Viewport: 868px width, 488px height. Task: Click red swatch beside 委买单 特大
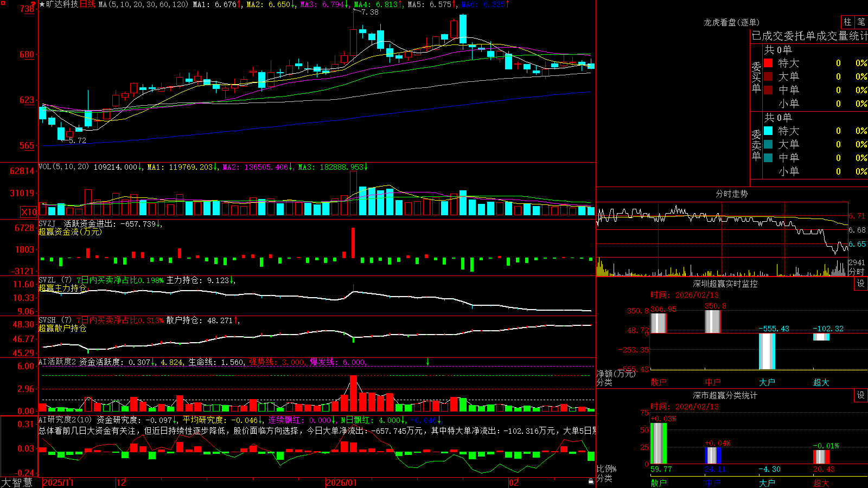click(x=768, y=63)
